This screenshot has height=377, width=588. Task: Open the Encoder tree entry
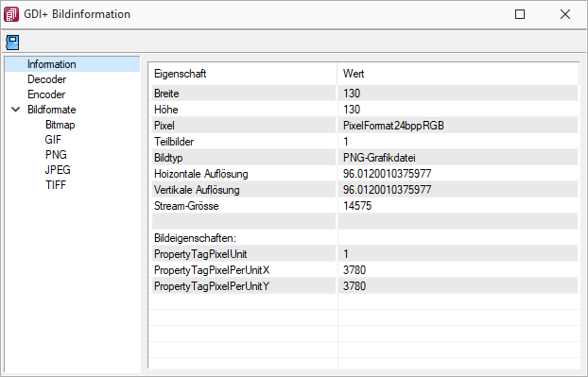[x=46, y=94]
